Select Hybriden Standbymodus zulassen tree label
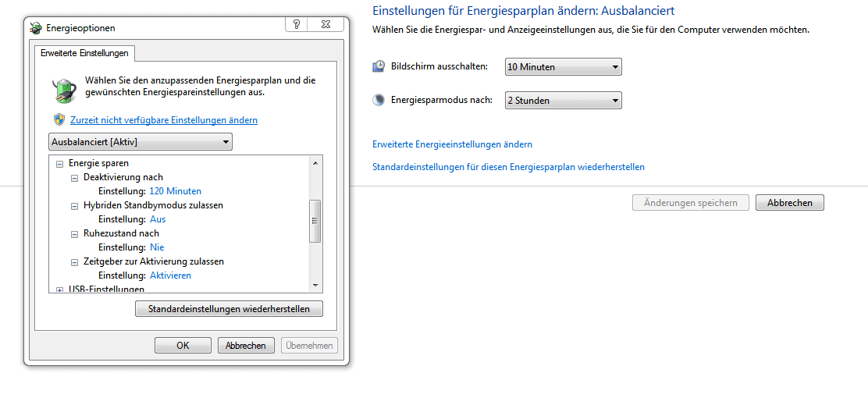The image size is (868, 405). 153,205
